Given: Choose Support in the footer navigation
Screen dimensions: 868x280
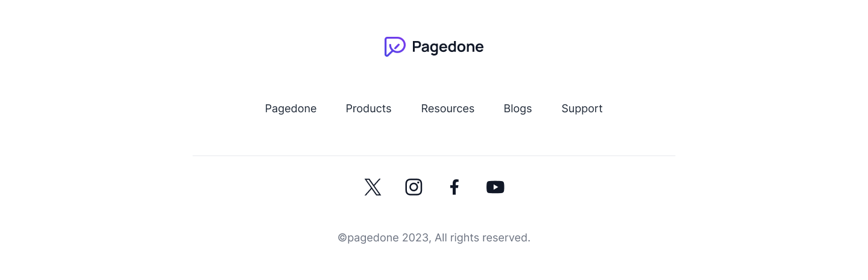Looking at the screenshot, I should click(582, 109).
